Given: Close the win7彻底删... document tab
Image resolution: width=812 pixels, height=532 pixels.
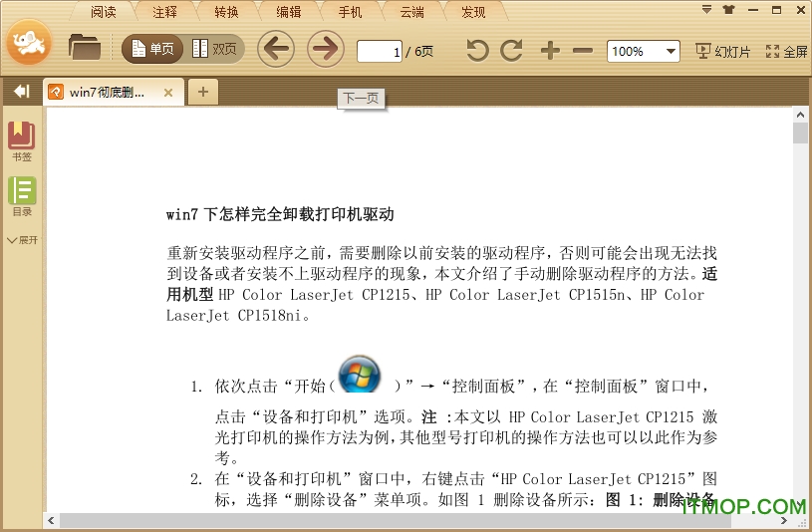Looking at the screenshot, I should 168,93.
